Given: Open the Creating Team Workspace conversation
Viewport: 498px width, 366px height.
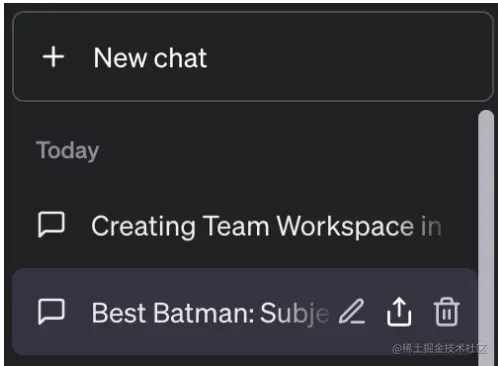Looking at the screenshot, I should pyautogui.click(x=245, y=226).
